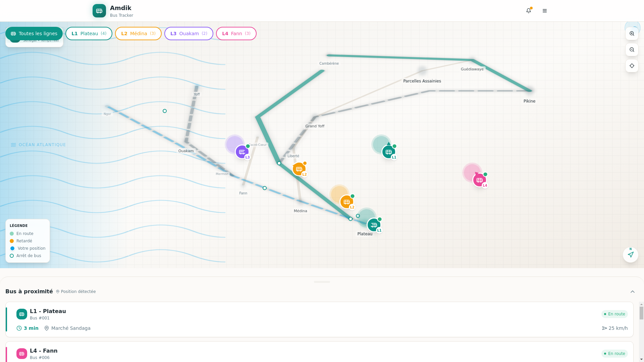Collapse the Bus à proximité panel

(633, 292)
